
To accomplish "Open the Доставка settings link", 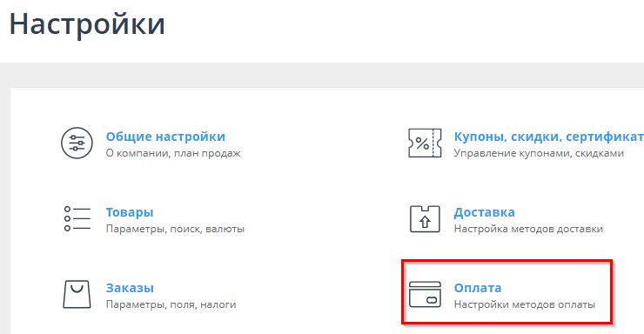I will (484, 212).
